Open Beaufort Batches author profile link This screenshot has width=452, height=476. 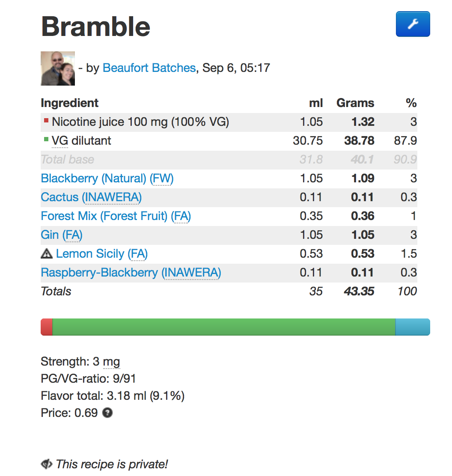click(x=149, y=68)
